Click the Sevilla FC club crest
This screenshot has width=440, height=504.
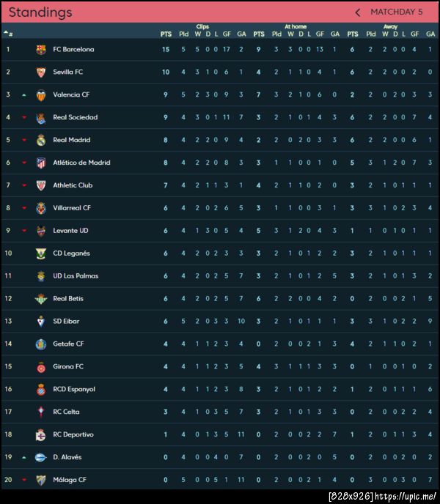click(41, 73)
